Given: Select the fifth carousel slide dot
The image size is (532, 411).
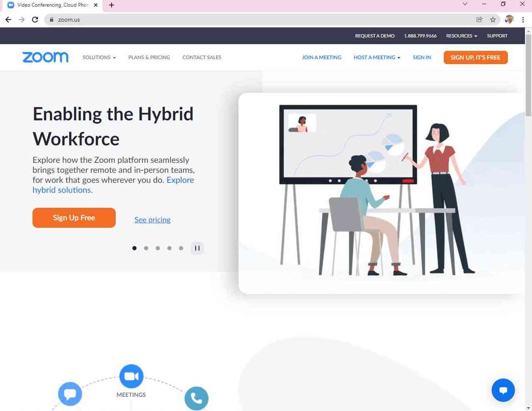Looking at the screenshot, I should (181, 248).
